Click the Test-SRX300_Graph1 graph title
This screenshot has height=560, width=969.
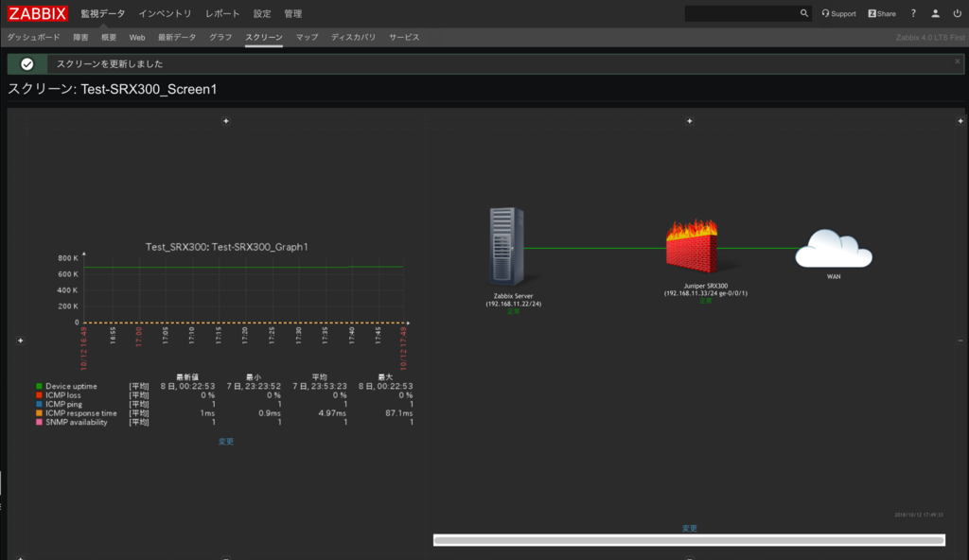coord(227,247)
